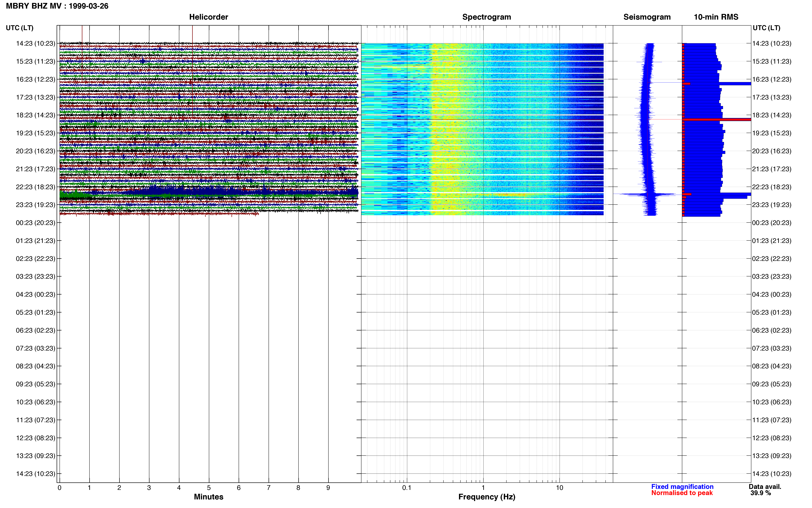Screen dimensions: 812x508
Task: Select the Spectrogram panel title
Action: (x=487, y=17)
